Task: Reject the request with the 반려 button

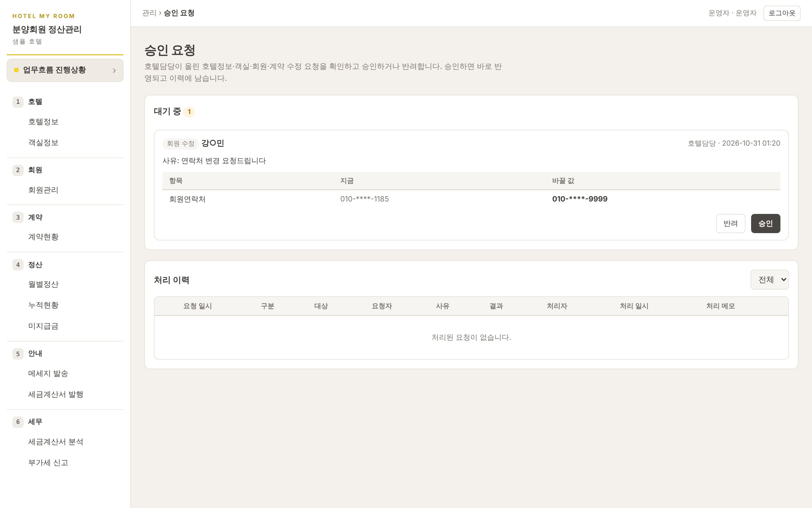Action: (731, 224)
